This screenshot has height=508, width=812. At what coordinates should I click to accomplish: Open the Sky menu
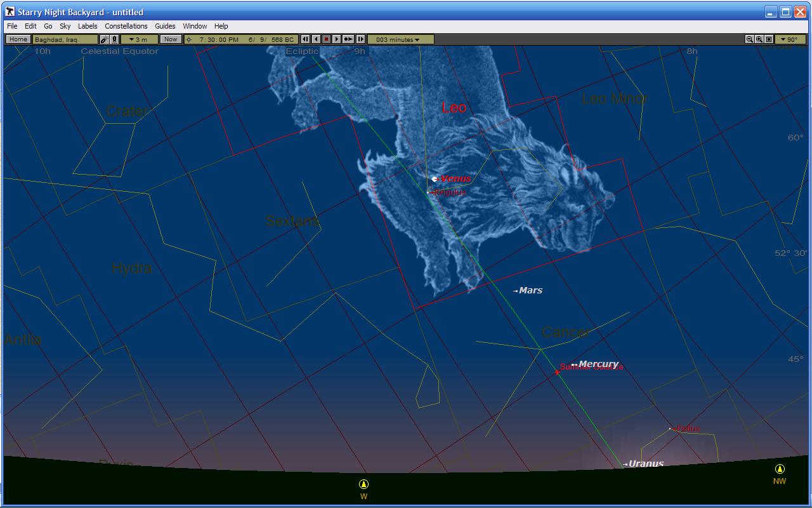coord(65,26)
